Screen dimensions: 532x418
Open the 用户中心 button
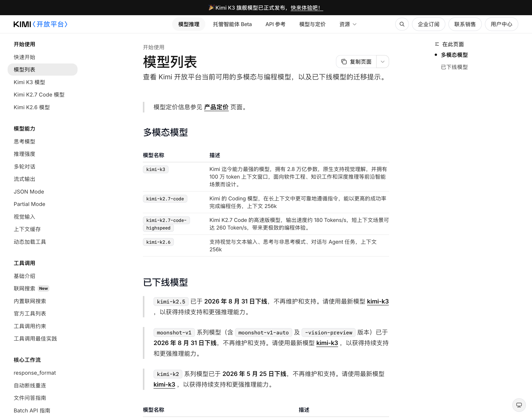(x=501, y=24)
